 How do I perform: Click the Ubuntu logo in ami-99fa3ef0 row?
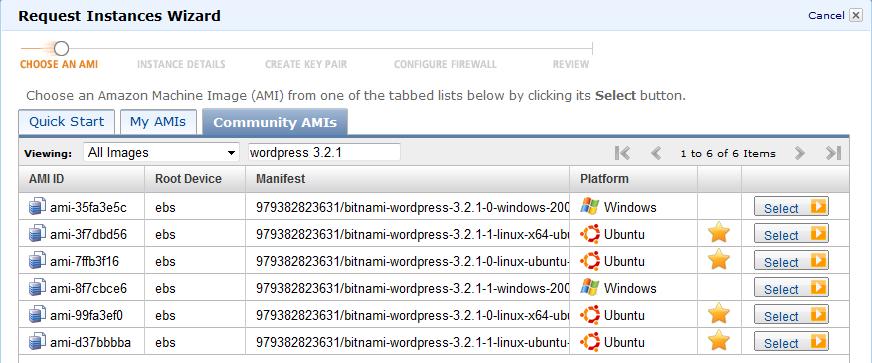tap(589, 315)
